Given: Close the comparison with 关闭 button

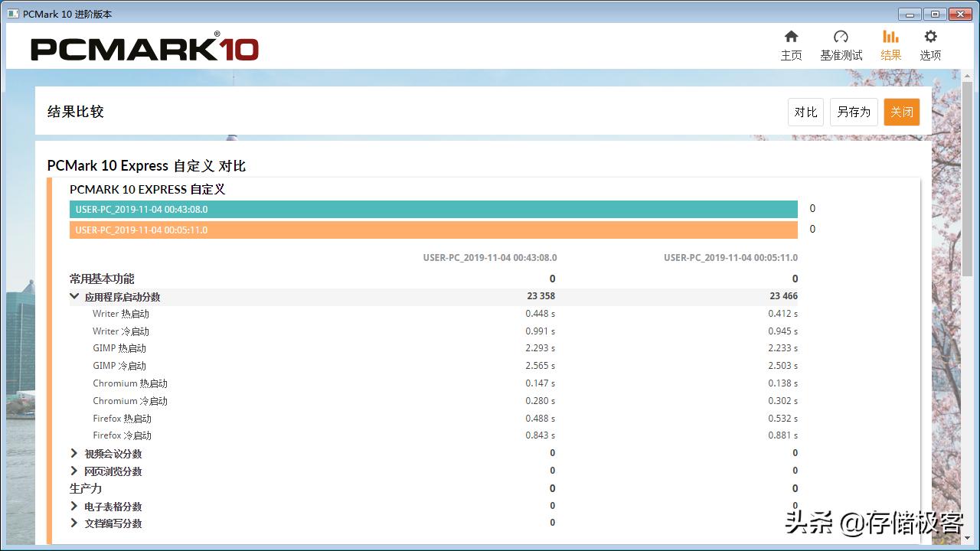Looking at the screenshot, I should (x=902, y=112).
